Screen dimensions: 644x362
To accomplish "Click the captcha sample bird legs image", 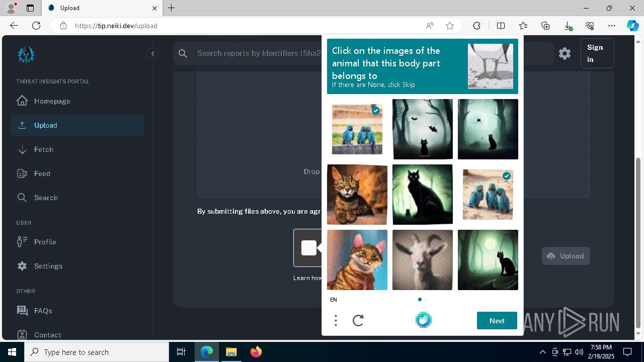I will 491,66.
